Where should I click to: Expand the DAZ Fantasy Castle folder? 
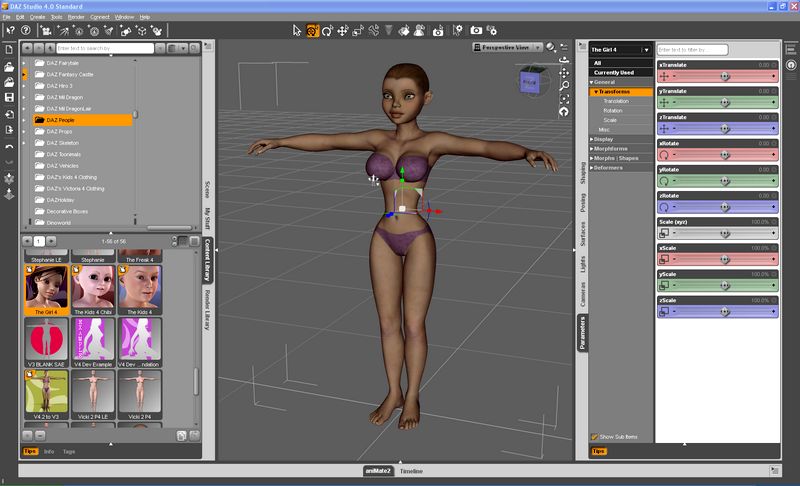(23, 74)
